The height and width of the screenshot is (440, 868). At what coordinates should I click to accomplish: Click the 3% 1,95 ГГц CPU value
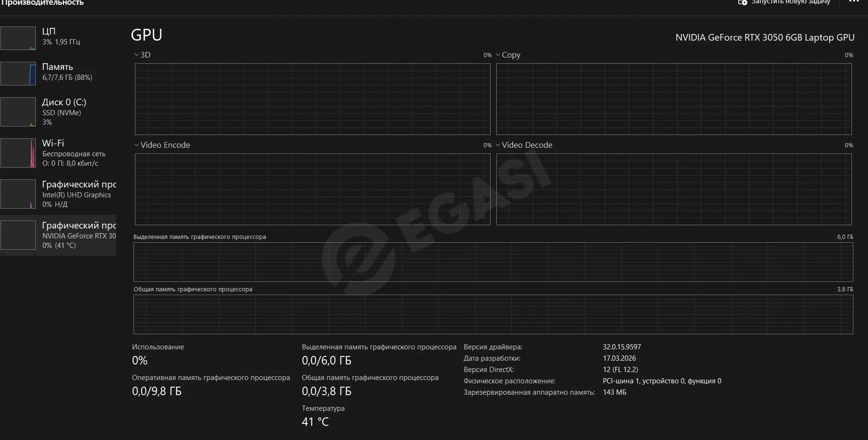pos(61,42)
